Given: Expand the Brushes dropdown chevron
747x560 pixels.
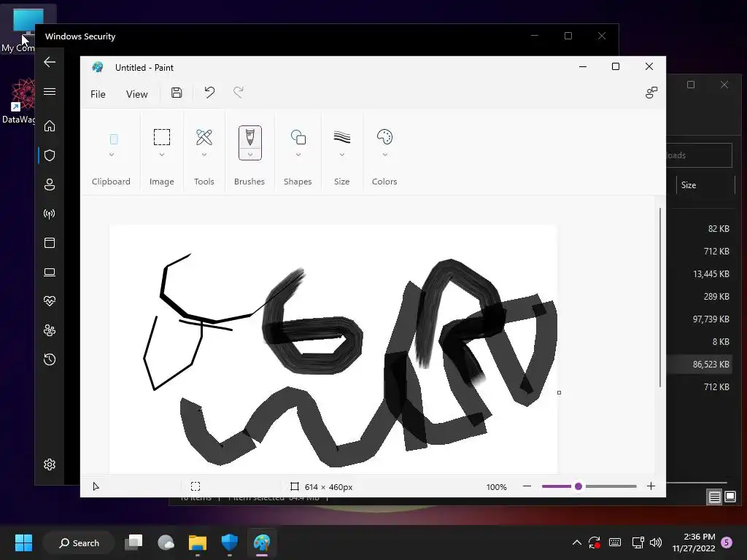Looking at the screenshot, I should (x=250, y=155).
